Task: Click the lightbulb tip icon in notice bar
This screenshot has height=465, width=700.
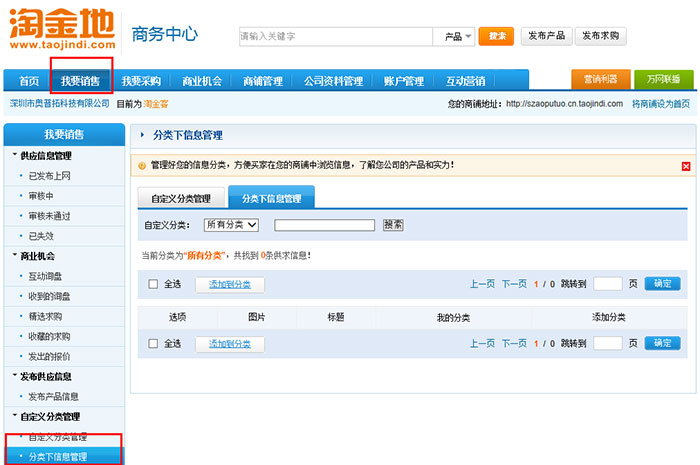Action: pyautogui.click(x=142, y=165)
